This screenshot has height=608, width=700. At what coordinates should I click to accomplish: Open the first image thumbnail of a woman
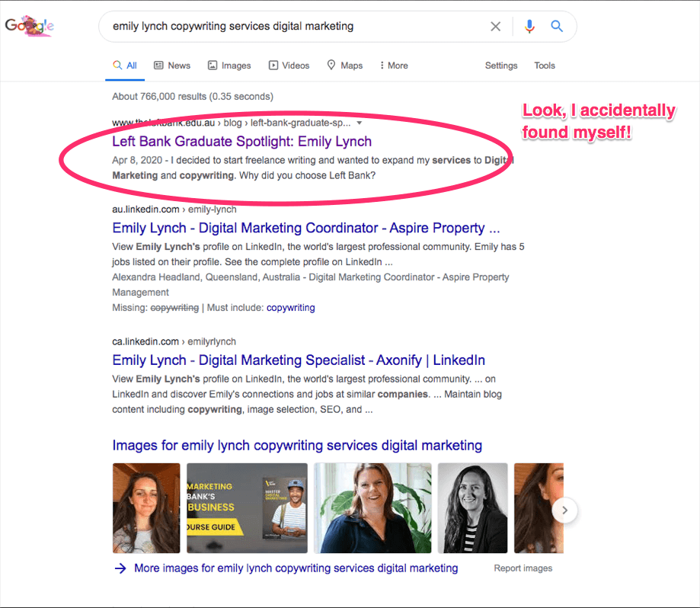146,508
